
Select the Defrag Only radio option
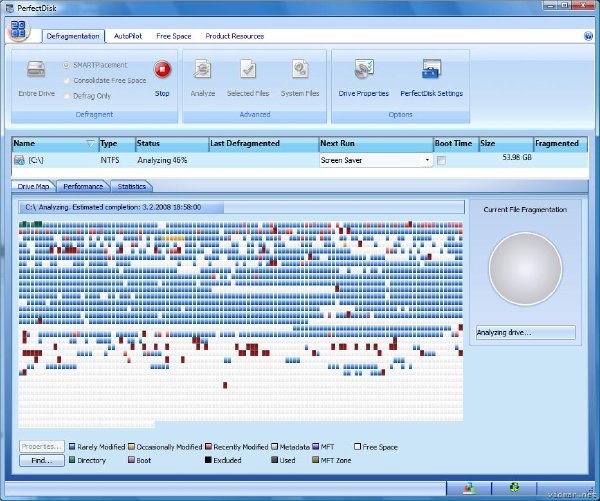[66, 96]
